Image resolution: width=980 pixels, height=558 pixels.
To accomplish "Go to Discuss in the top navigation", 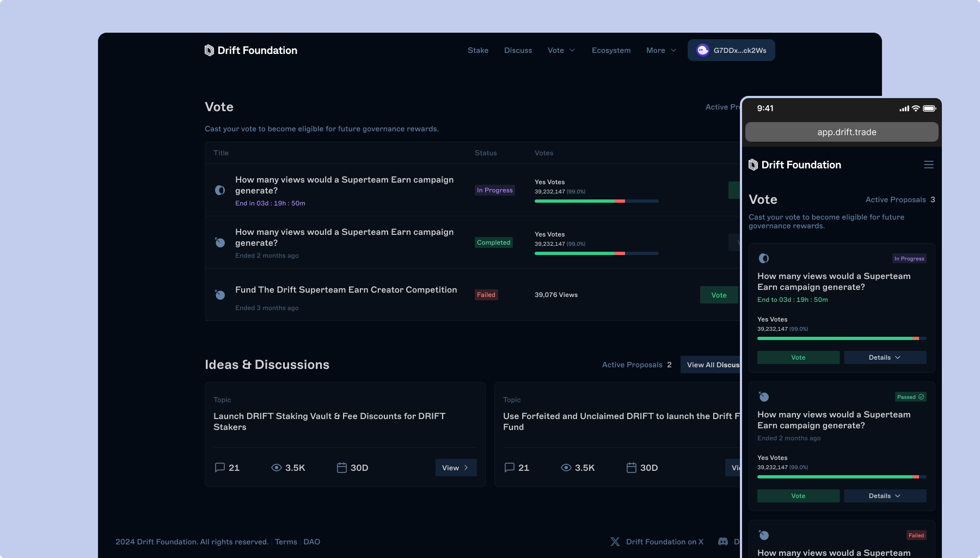I will tap(518, 50).
